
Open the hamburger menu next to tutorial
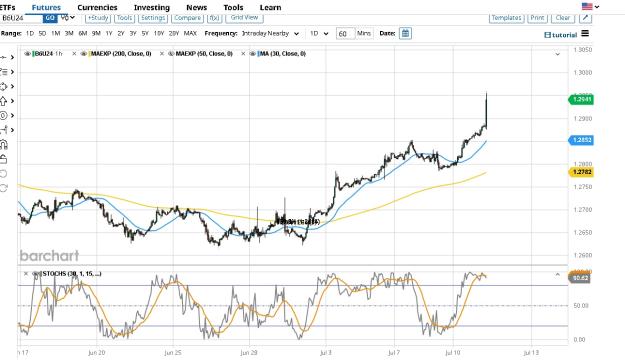coord(585,33)
